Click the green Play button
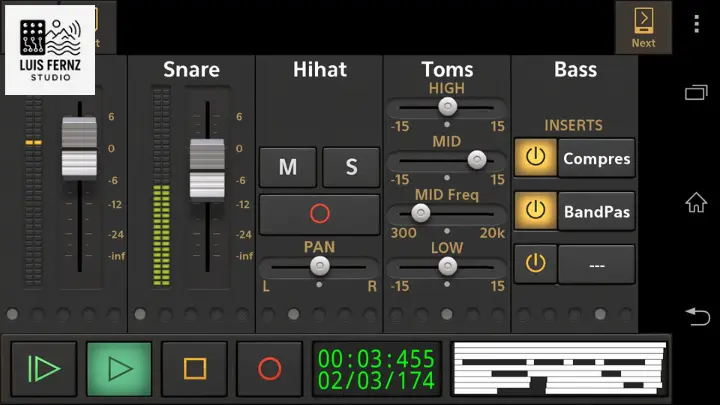This screenshot has width=720, height=405. click(119, 369)
